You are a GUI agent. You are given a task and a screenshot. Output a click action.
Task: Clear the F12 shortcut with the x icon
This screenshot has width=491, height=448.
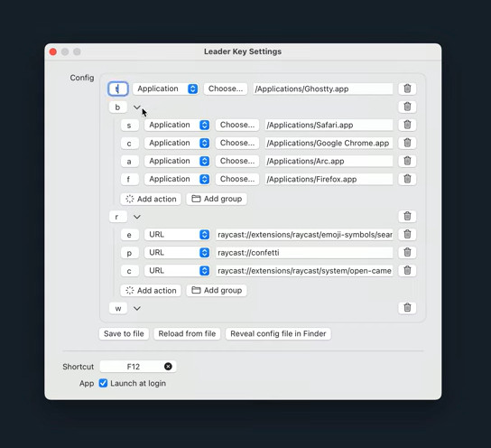[168, 367]
